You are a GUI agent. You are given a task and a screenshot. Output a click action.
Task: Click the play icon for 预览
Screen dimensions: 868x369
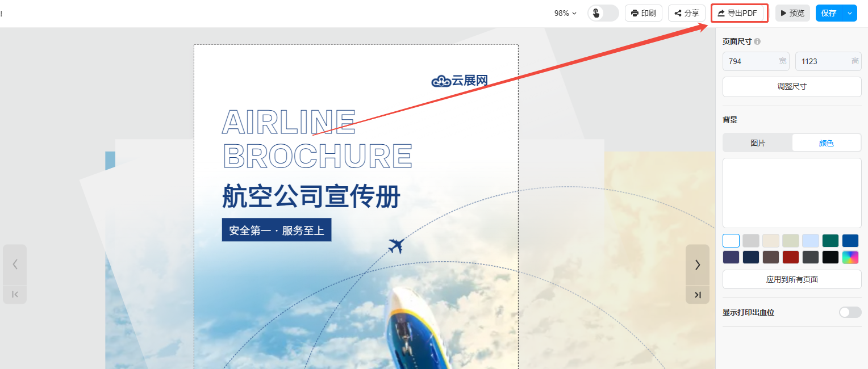[784, 13]
